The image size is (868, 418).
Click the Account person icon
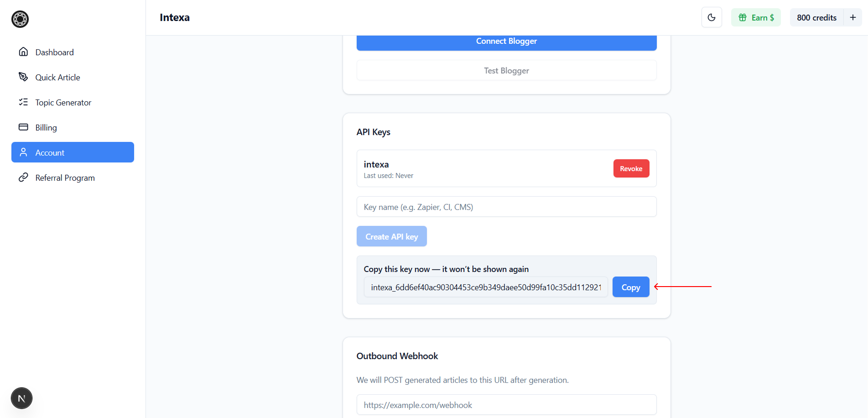pos(23,152)
